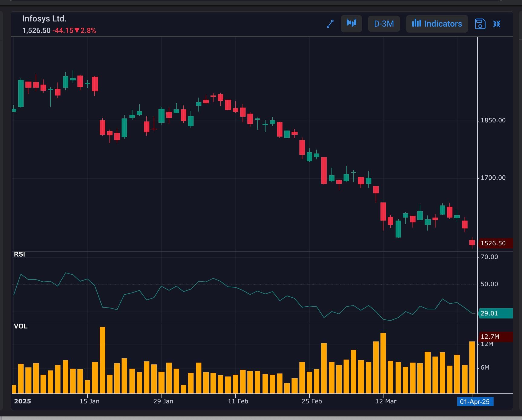Select the line drawing tool icon
522x420 pixels.
pyautogui.click(x=330, y=24)
